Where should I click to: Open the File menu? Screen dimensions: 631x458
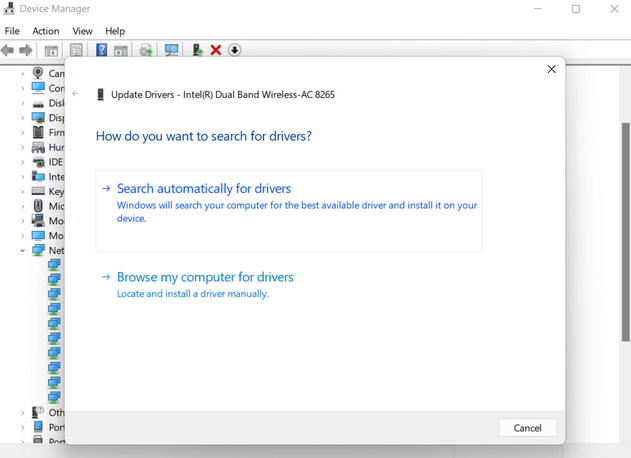tap(12, 31)
